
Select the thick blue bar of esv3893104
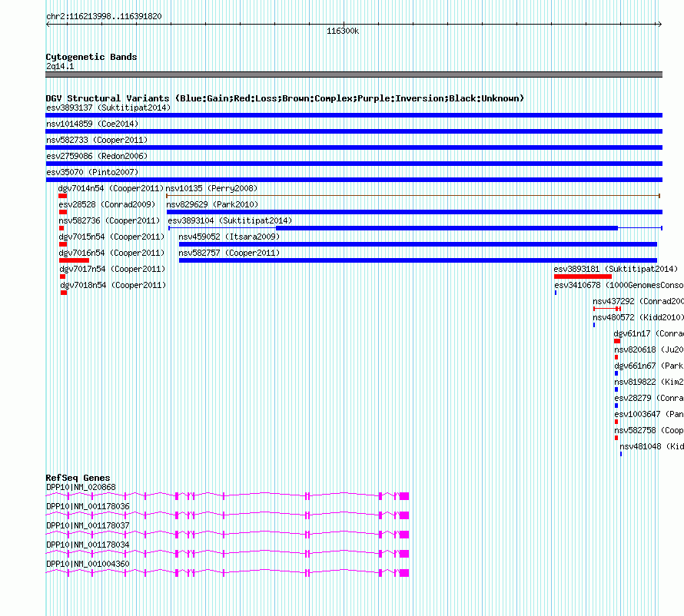click(447, 228)
